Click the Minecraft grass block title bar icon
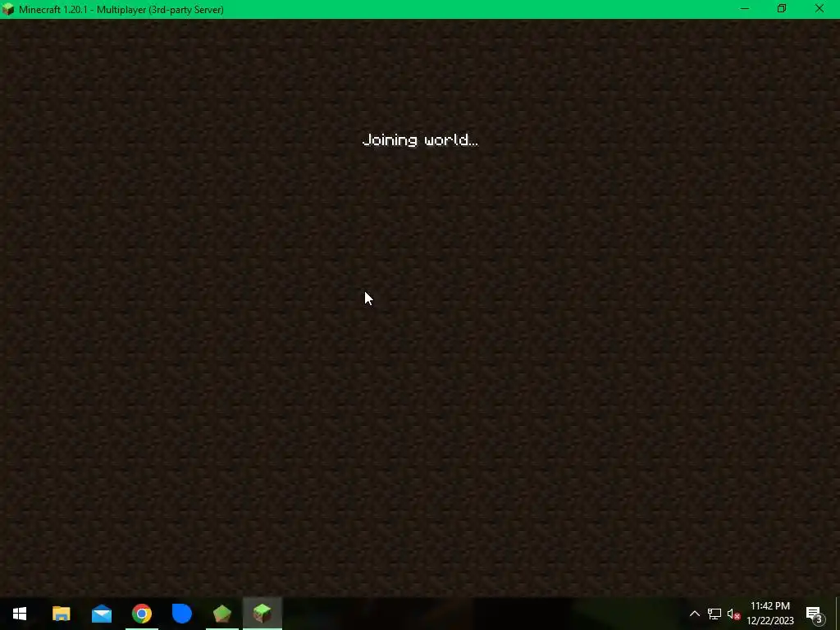Image resolution: width=840 pixels, height=630 pixels. pos(8,9)
